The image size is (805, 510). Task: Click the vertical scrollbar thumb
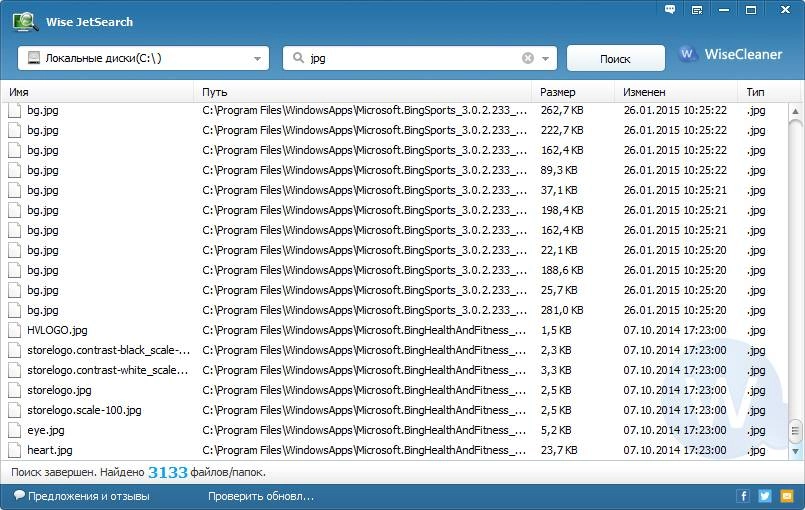795,430
